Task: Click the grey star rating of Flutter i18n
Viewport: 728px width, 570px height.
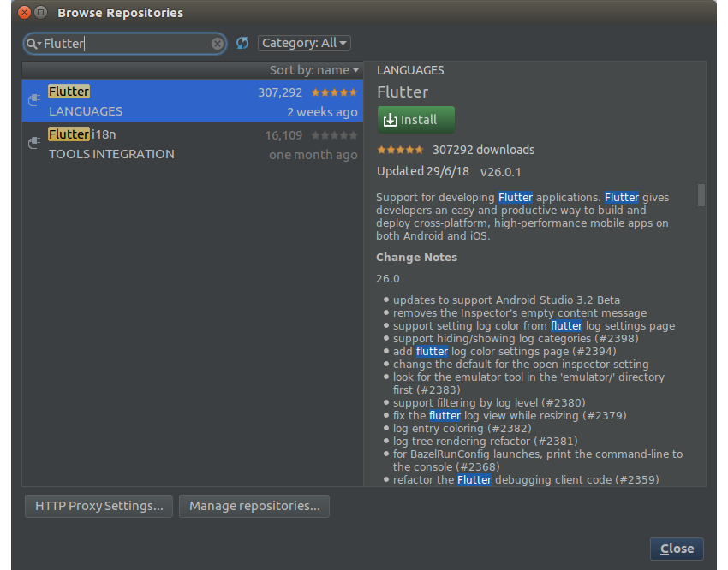Action: 334,135
